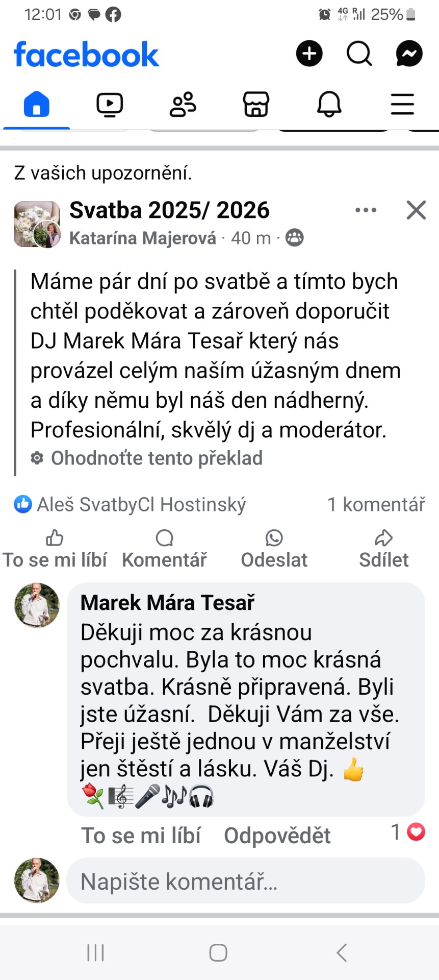Open Messenger from the top bar
The image size is (439, 980).
tap(409, 54)
